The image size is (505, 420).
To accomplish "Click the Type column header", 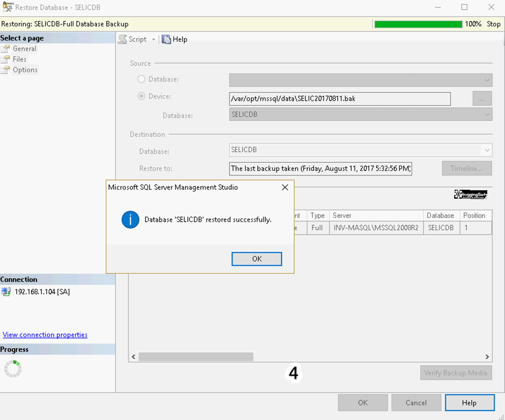I will coord(317,215).
